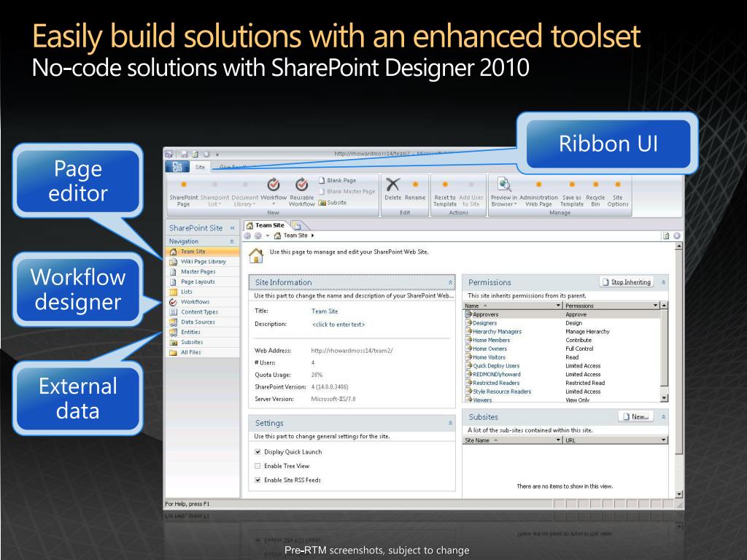
Task: Click the back navigation arrow in breadcrumb bar
Action: click(x=248, y=236)
